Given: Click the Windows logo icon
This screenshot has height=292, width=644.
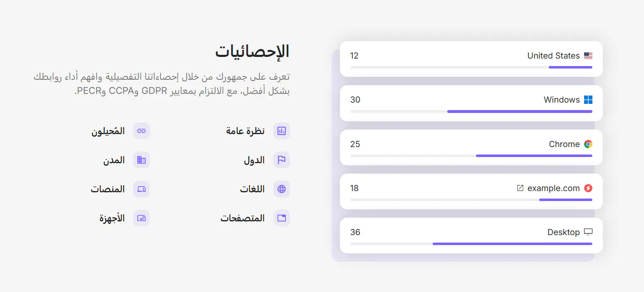Looking at the screenshot, I should click(x=588, y=100).
